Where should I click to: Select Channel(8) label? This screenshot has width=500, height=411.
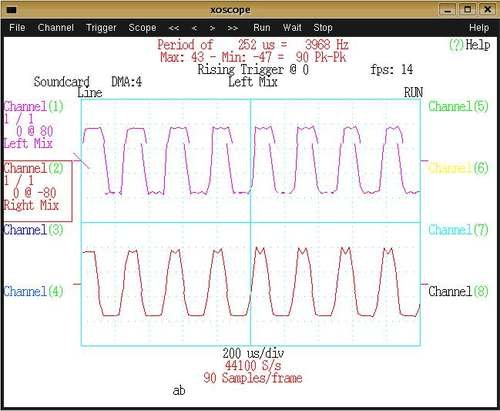[x=458, y=291]
